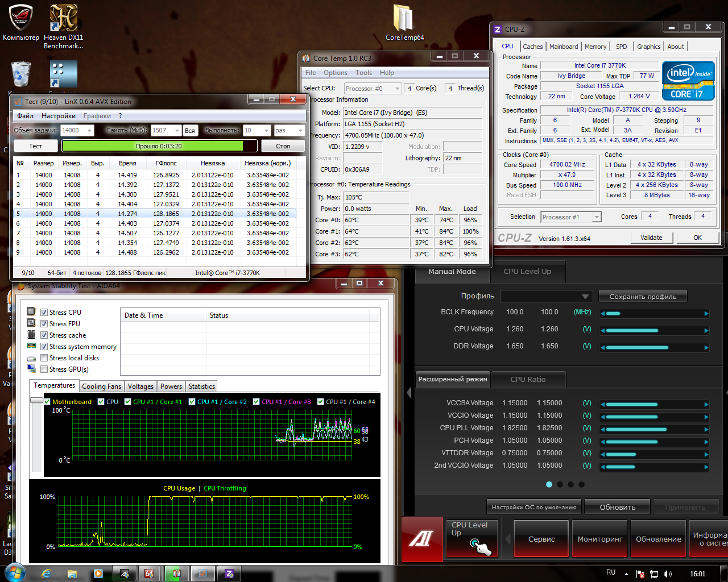This screenshot has height=582, width=728.
Task: Open the CoreTemp64 folder on desktop
Action: [404, 20]
